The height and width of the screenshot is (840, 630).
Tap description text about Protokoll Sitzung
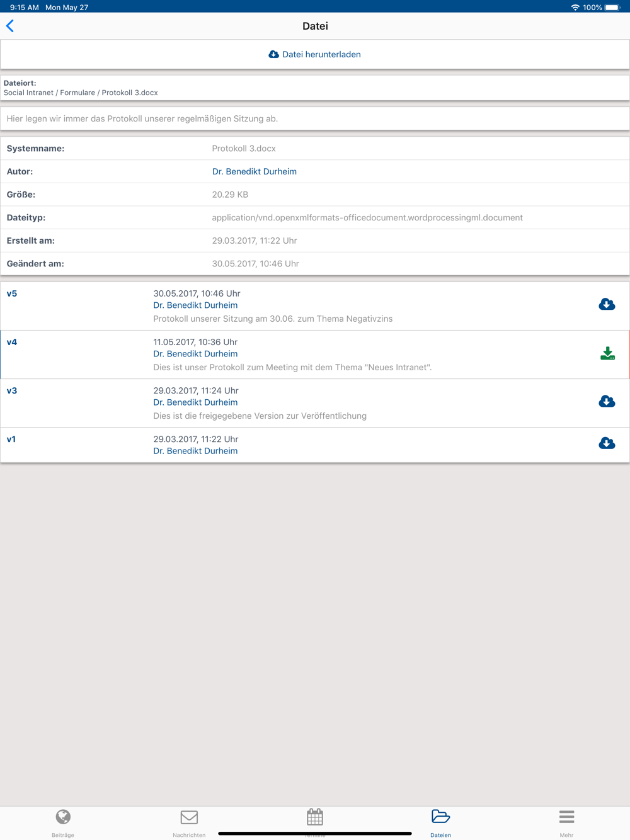point(142,119)
